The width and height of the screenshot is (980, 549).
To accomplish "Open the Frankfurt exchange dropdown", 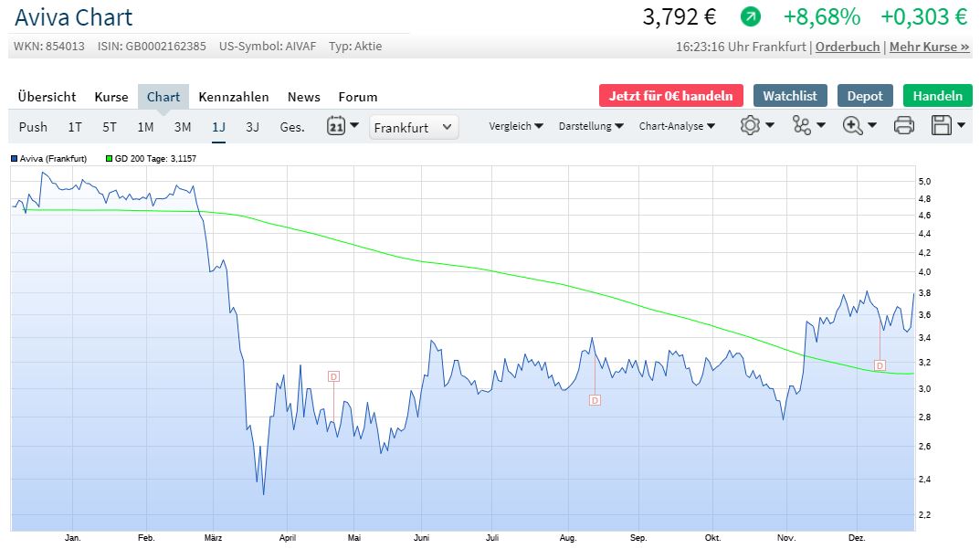I will [414, 127].
